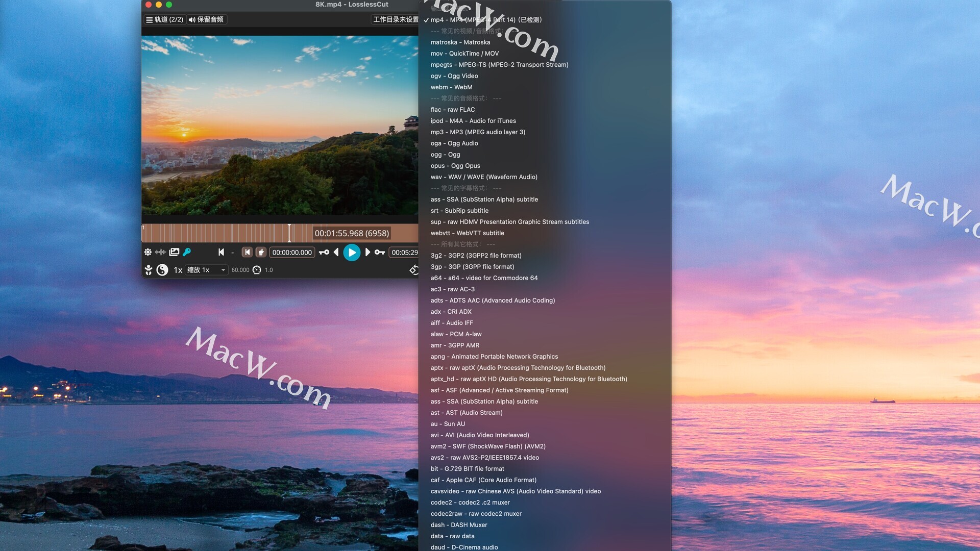Select matroska - Matroska format
This screenshot has height=551, width=980.
pos(460,42)
